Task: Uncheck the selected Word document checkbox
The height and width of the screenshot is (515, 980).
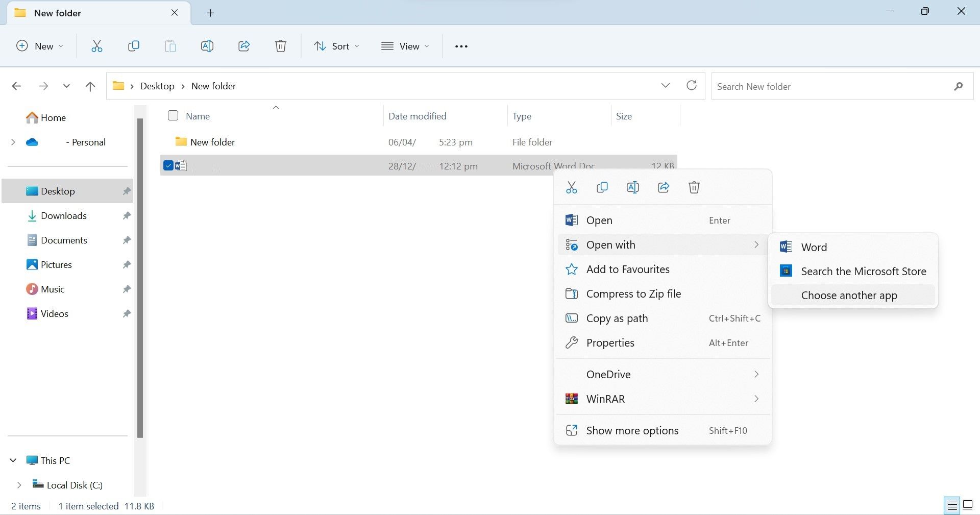Action: pyautogui.click(x=168, y=165)
